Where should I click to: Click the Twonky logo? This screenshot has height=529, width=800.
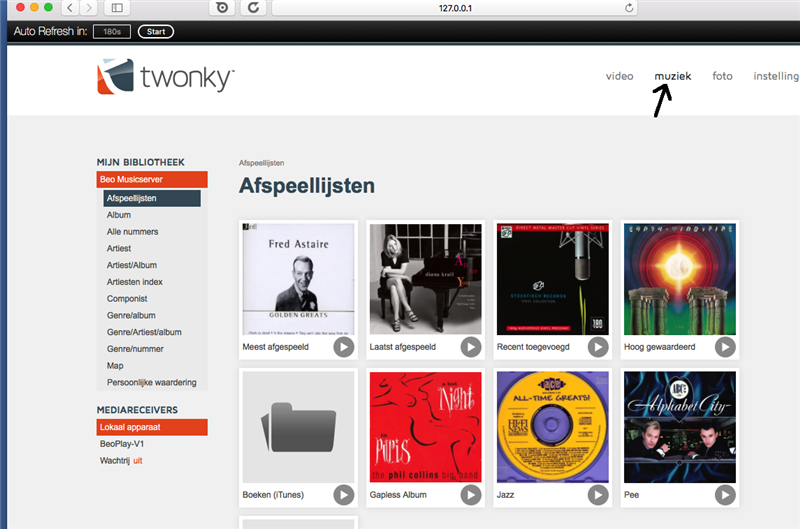[x=166, y=77]
